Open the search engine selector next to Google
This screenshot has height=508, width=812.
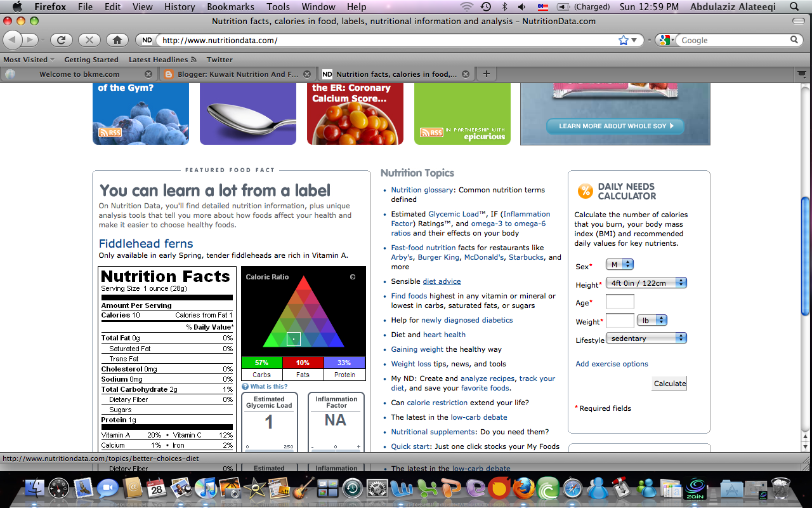(665, 40)
